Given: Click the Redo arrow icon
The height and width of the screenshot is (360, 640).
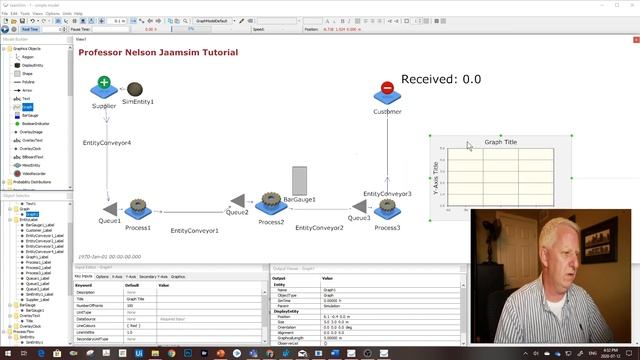Looking at the screenshot, I should [x=44, y=21].
